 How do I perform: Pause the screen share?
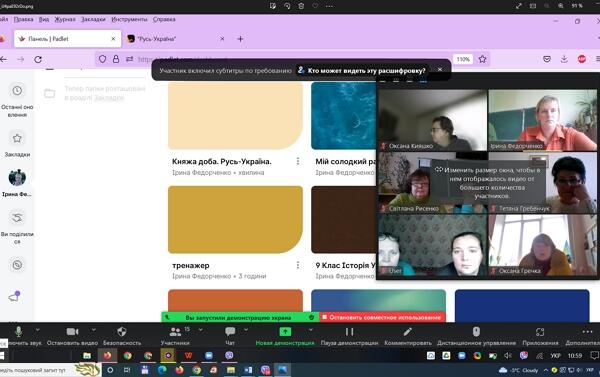coord(349,331)
